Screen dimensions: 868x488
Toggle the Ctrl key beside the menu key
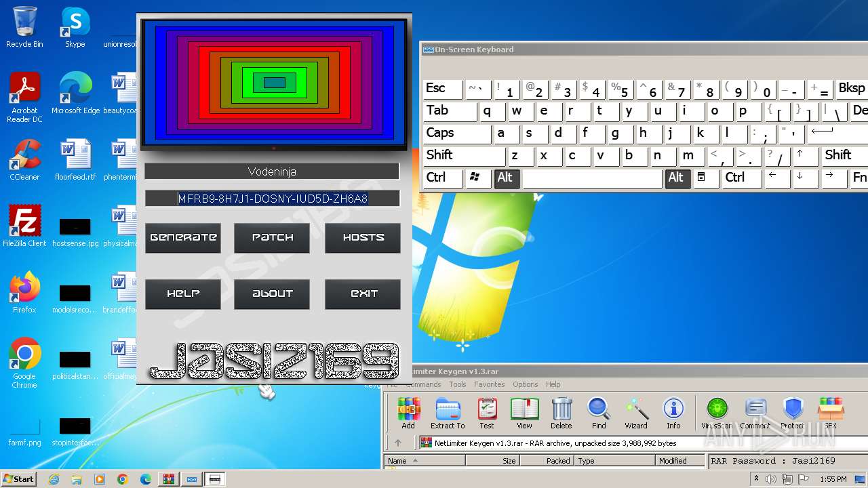(x=741, y=178)
